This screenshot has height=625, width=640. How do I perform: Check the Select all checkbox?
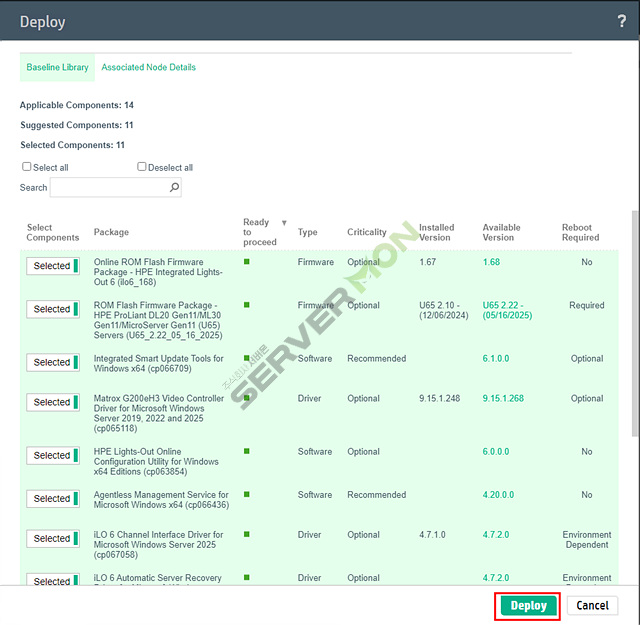pyautogui.click(x=27, y=167)
